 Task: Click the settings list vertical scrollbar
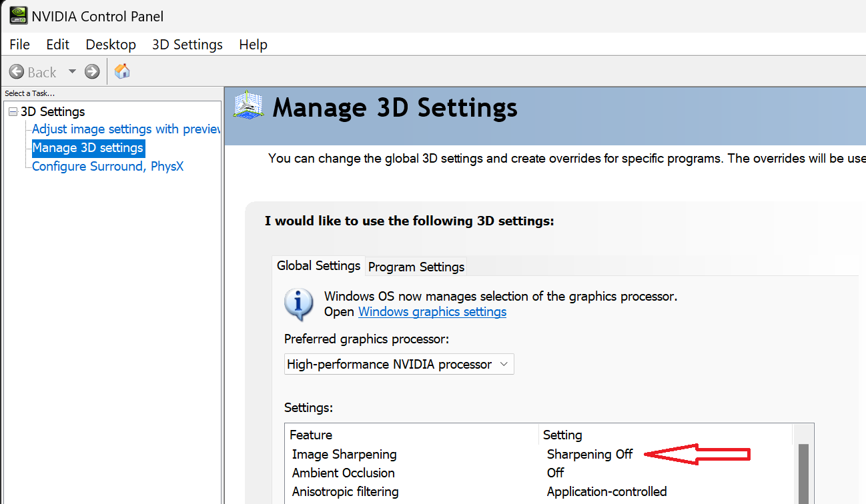(x=803, y=473)
